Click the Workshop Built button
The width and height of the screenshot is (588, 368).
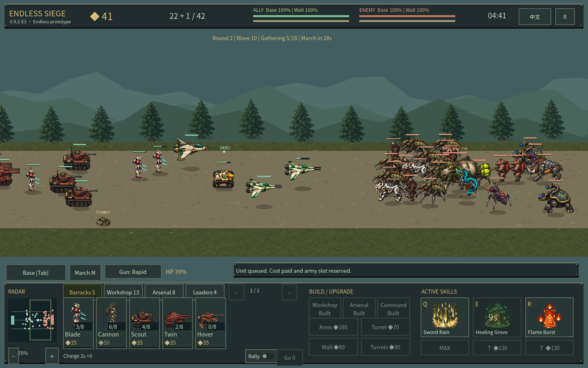(325, 309)
